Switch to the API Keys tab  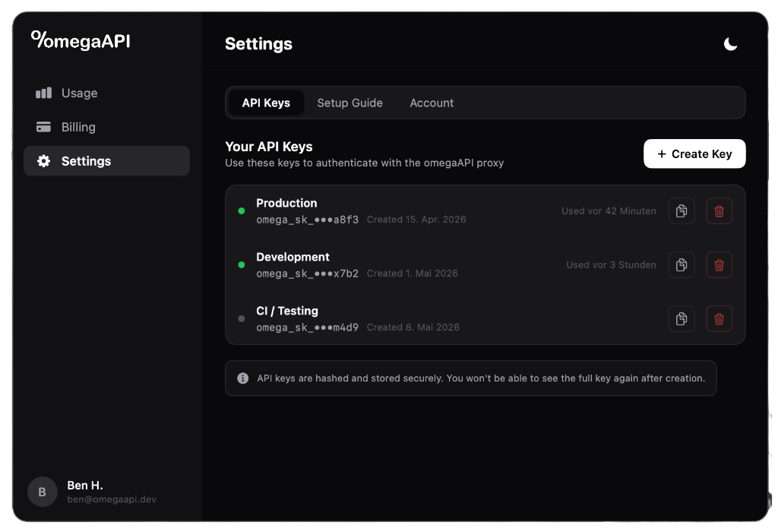coord(266,103)
